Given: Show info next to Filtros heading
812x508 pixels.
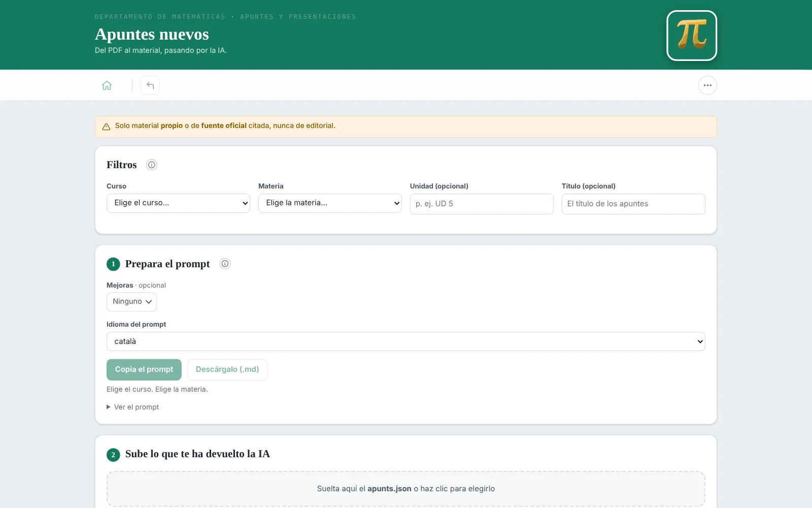Looking at the screenshot, I should coord(151,165).
